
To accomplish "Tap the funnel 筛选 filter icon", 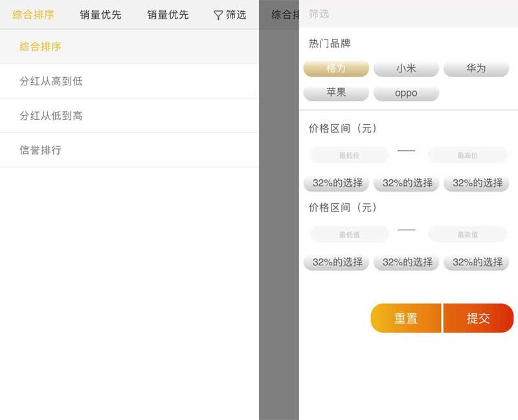I will click(218, 15).
